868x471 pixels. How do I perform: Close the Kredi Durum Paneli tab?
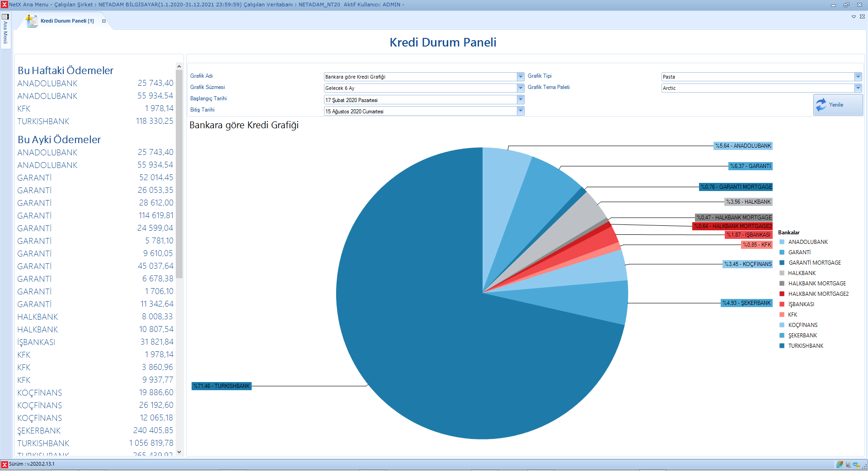[x=104, y=21]
